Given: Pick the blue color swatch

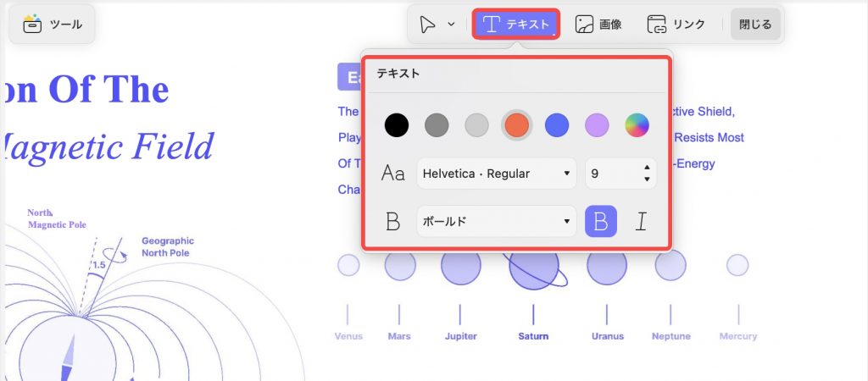Looking at the screenshot, I should point(557,125).
